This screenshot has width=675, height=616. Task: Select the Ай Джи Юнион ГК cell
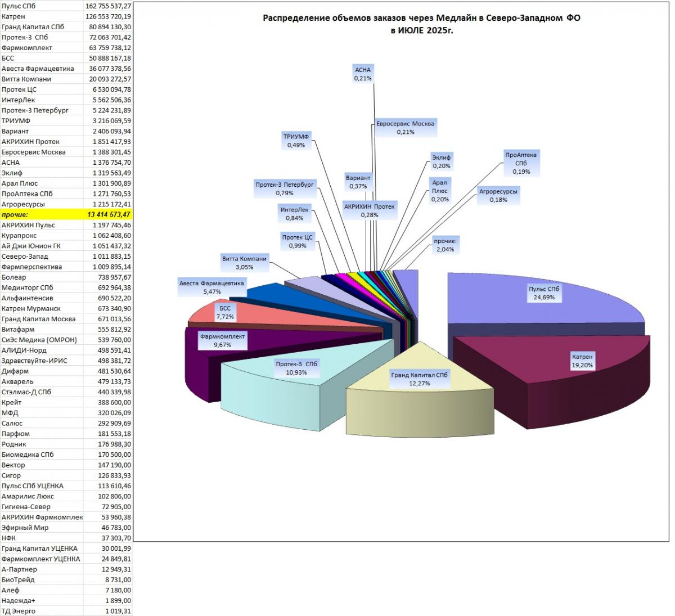42,246
